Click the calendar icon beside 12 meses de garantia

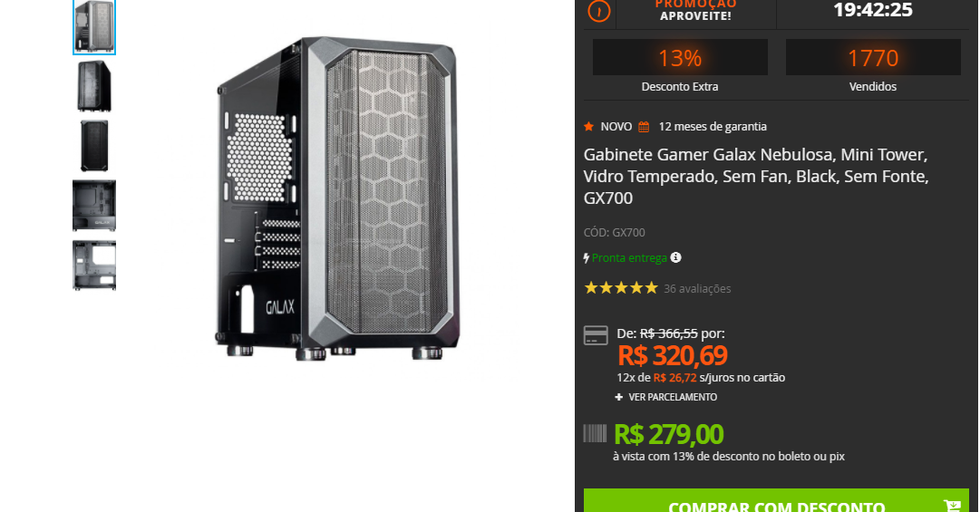click(644, 127)
